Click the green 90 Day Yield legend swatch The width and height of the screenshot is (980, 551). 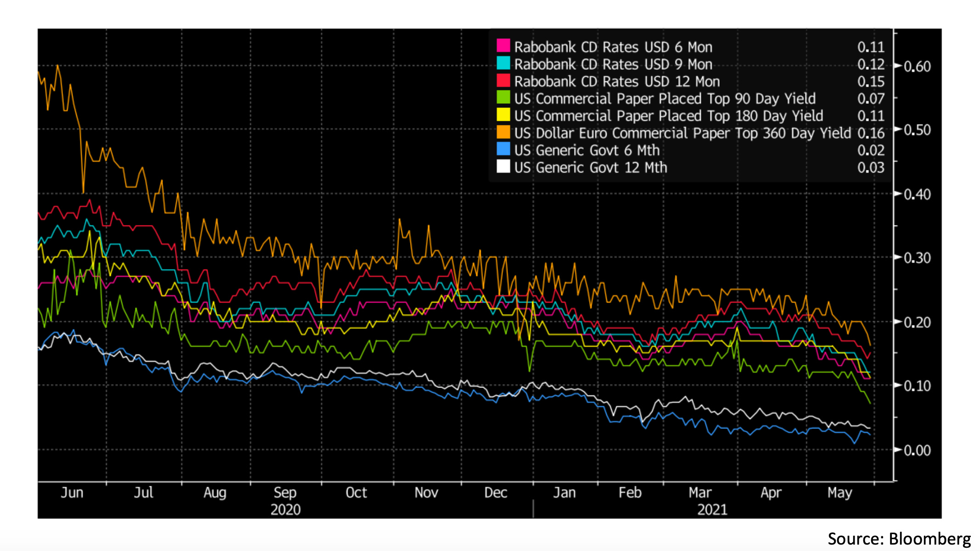tap(503, 98)
